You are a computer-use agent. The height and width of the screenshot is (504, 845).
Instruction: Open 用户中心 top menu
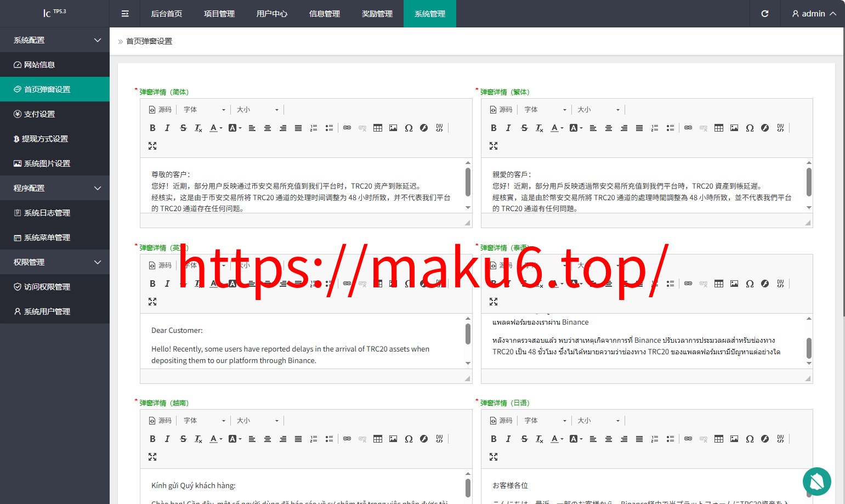pos(272,14)
